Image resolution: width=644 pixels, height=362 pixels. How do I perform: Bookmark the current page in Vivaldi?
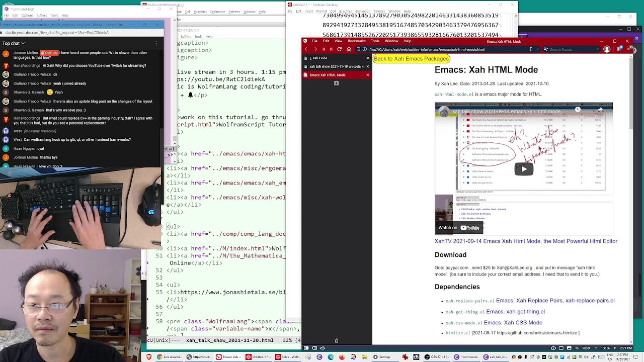point(531,49)
